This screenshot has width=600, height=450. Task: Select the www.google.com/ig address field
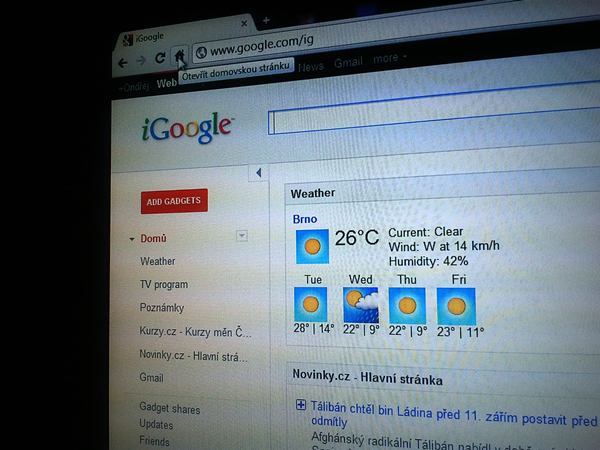(394, 36)
